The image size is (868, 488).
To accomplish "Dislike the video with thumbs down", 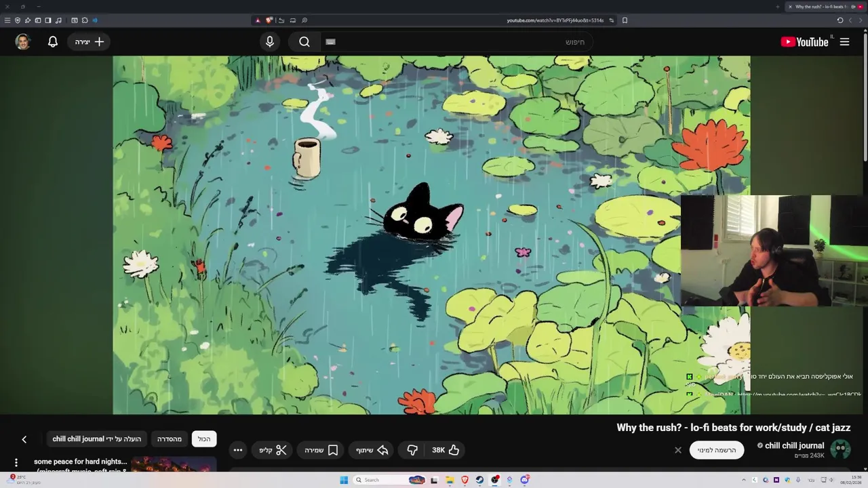I will (412, 450).
